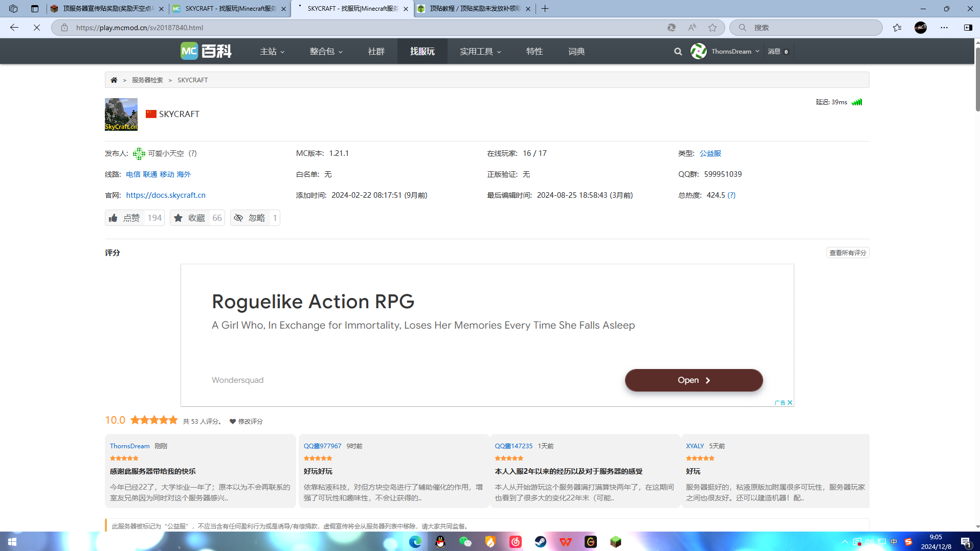
Task: Open the 消息 messages link
Action: click(777, 51)
